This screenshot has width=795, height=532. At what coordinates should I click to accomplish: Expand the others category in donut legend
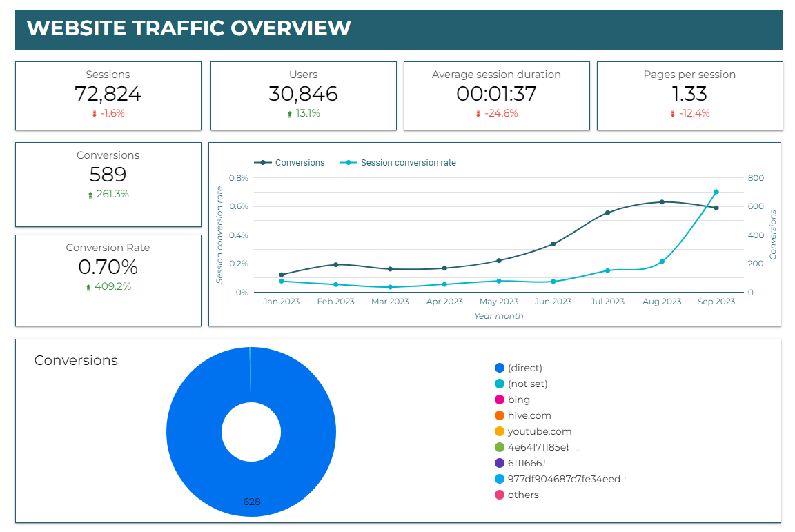pyautogui.click(x=522, y=495)
